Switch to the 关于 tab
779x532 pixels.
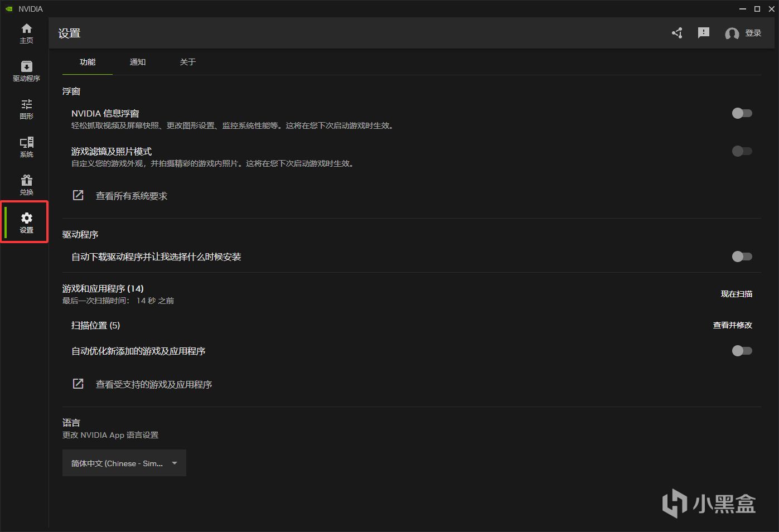pos(188,62)
